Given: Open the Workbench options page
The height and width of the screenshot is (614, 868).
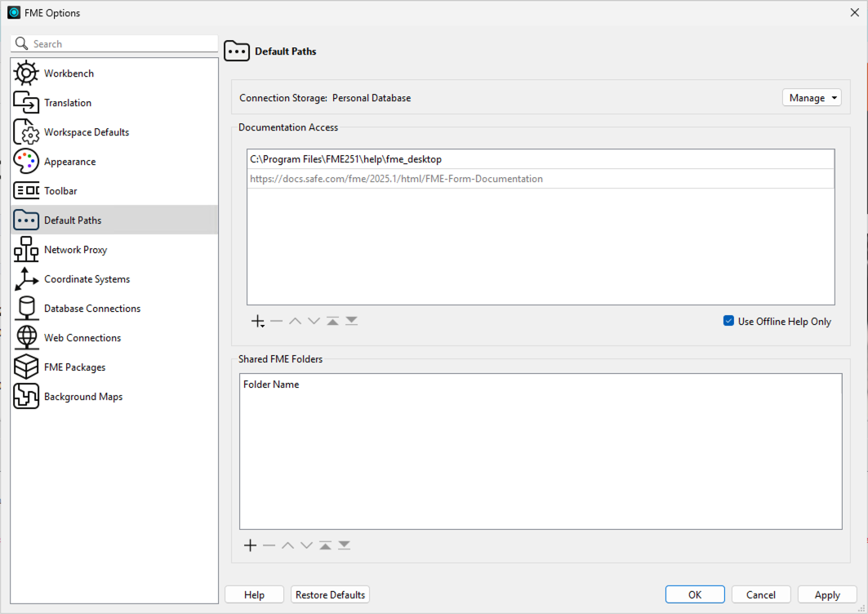Looking at the screenshot, I should [114, 73].
